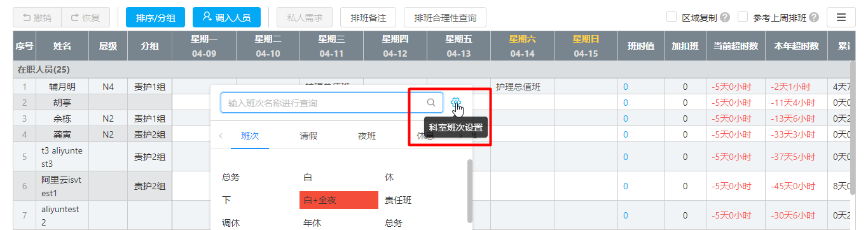Pick the red 白+全夜 shift
This screenshot has height=230, width=868.
click(339, 200)
